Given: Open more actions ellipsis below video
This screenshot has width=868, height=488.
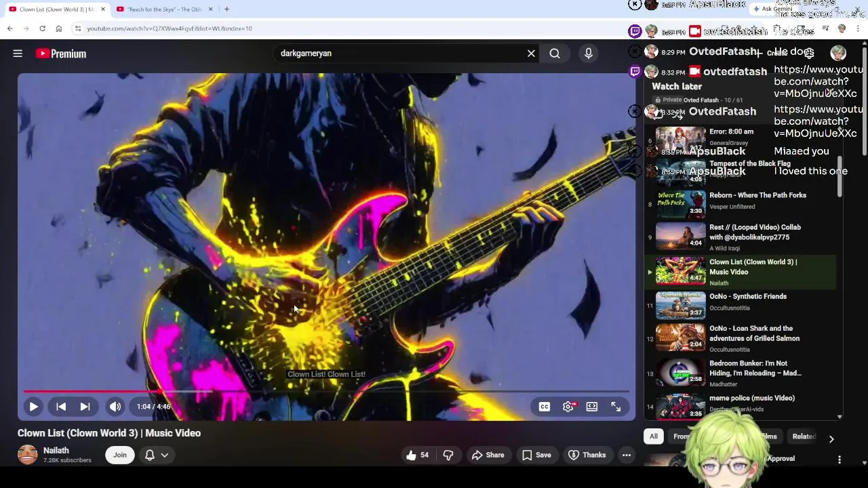Looking at the screenshot, I should pos(627,455).
